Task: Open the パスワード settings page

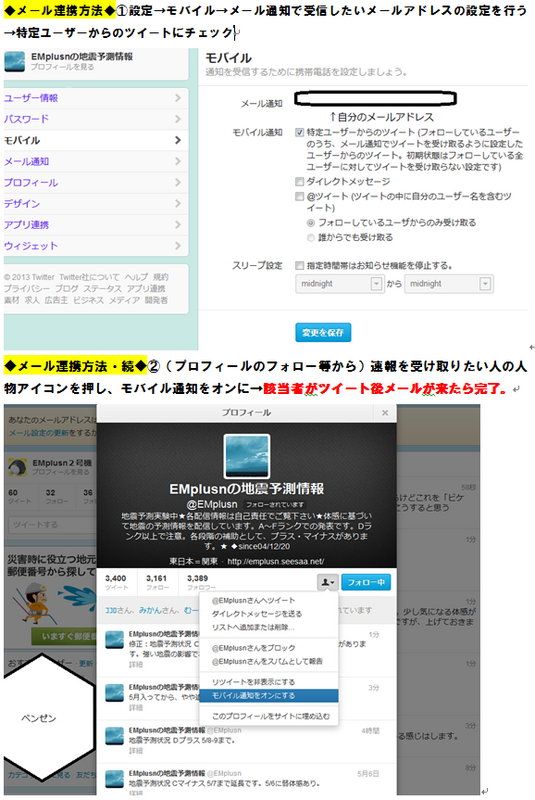Action: click(95, 119)
